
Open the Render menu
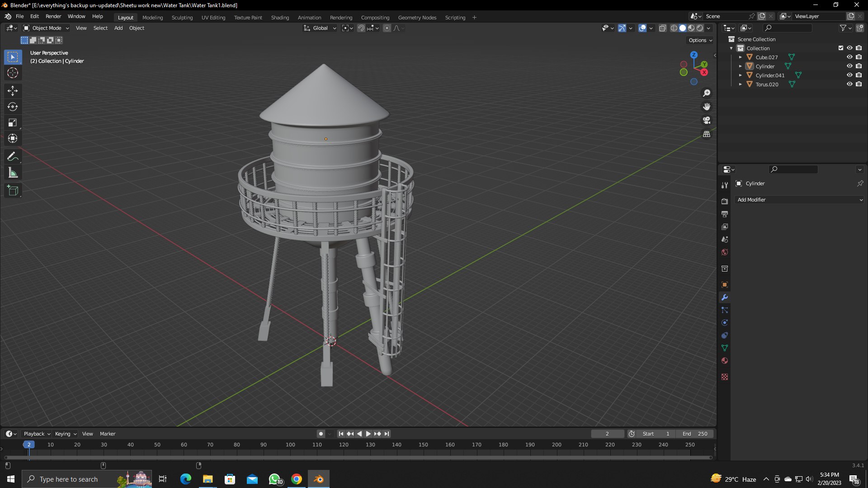pyautogui.click(x=53, y=16)
